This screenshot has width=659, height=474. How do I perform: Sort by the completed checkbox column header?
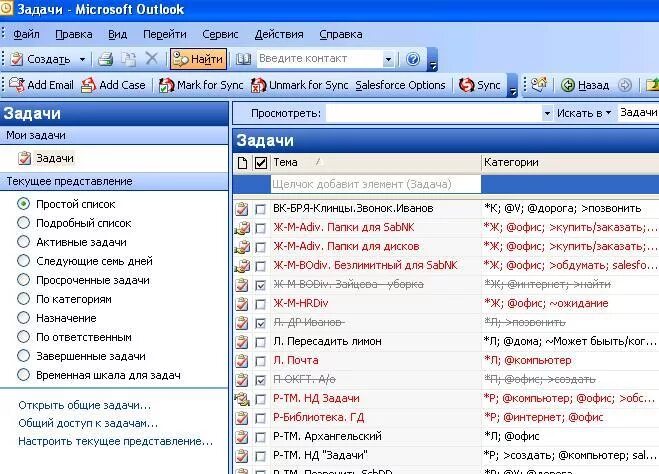(261, 163)
